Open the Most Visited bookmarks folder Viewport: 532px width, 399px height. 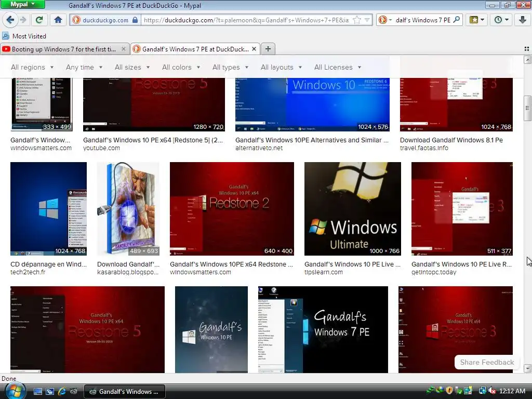pos(24,36)
